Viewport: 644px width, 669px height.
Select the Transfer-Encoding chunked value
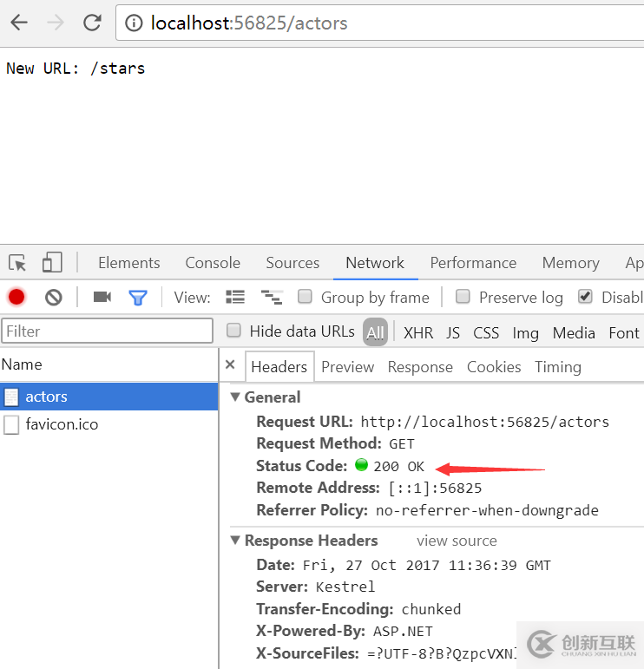(431, 609)
